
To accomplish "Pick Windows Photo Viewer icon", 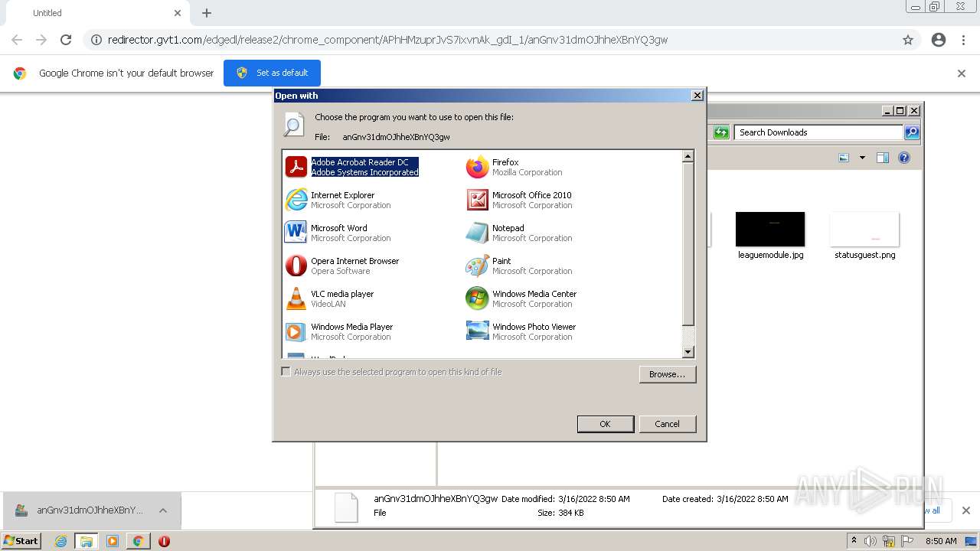I will pyautogui.click(x=477, y=331).
